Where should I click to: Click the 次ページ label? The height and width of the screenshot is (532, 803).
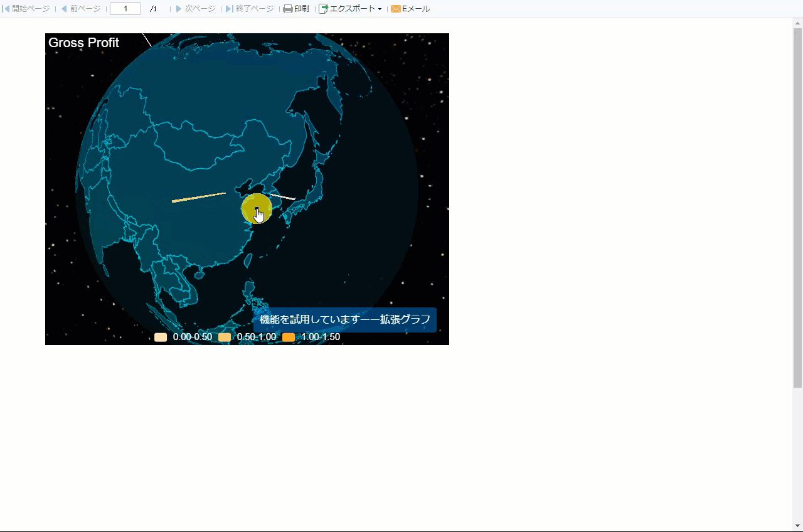pyautogui.click(x=200, y=9)
